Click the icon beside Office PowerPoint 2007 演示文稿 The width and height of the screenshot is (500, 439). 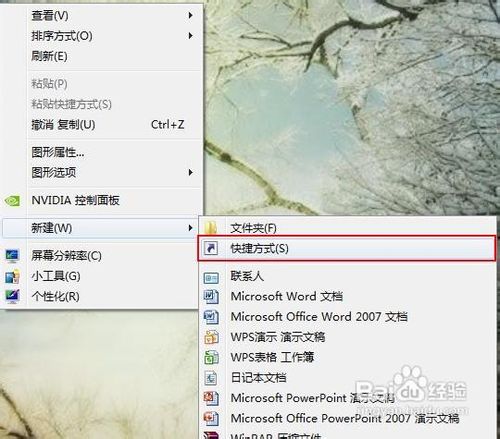click(x=211, y=418)
